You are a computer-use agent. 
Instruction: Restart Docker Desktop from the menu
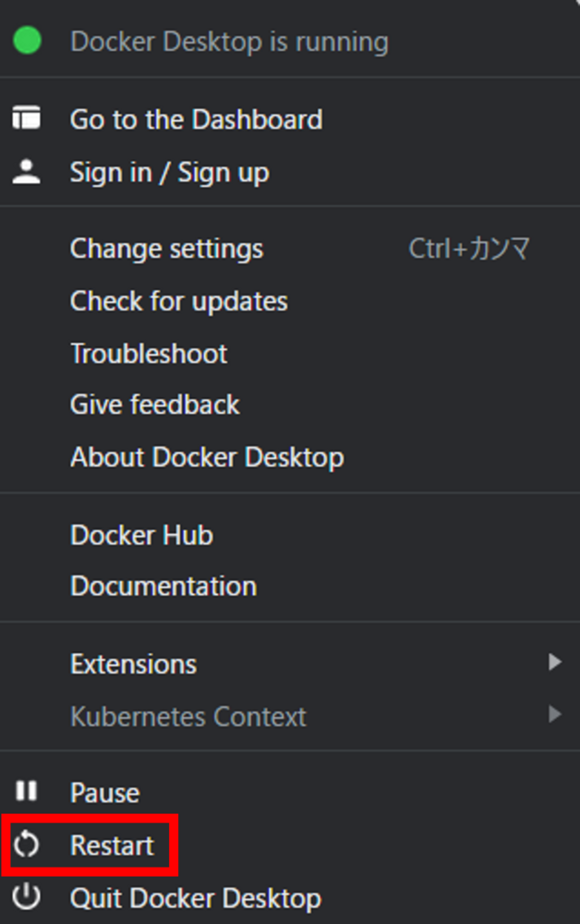[111, 844]
